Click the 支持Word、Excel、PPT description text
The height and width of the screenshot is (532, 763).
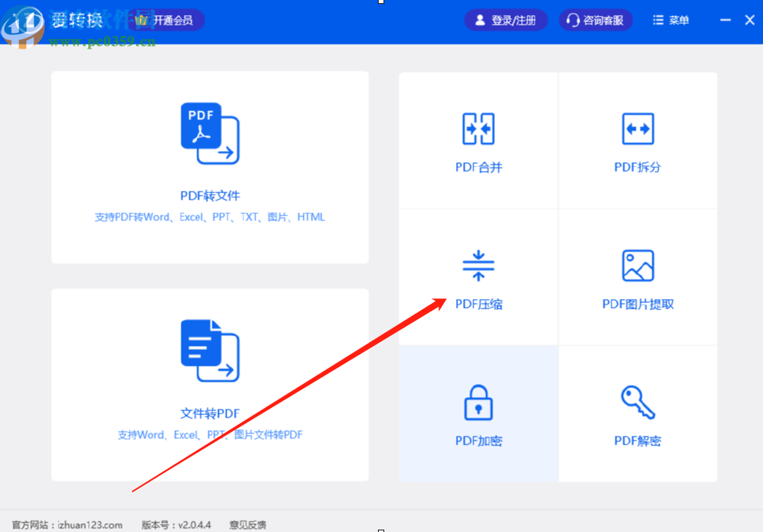(210, 435)
